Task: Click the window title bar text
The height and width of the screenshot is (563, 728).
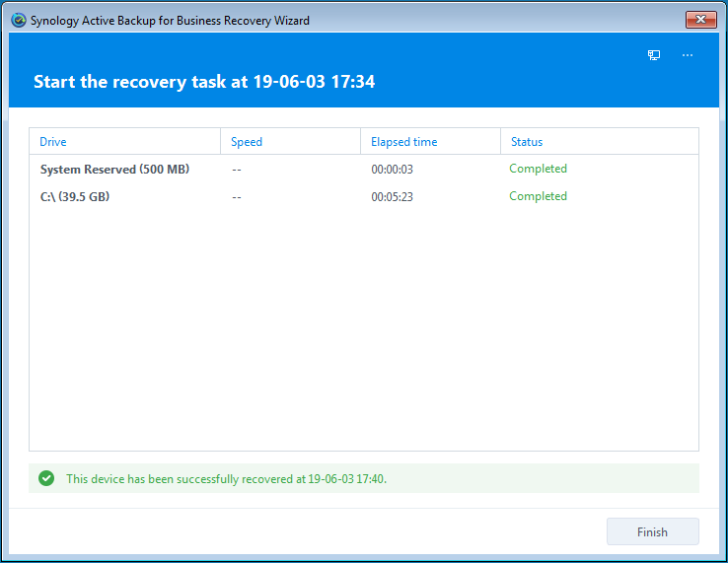Action: (x=170, y=19)
